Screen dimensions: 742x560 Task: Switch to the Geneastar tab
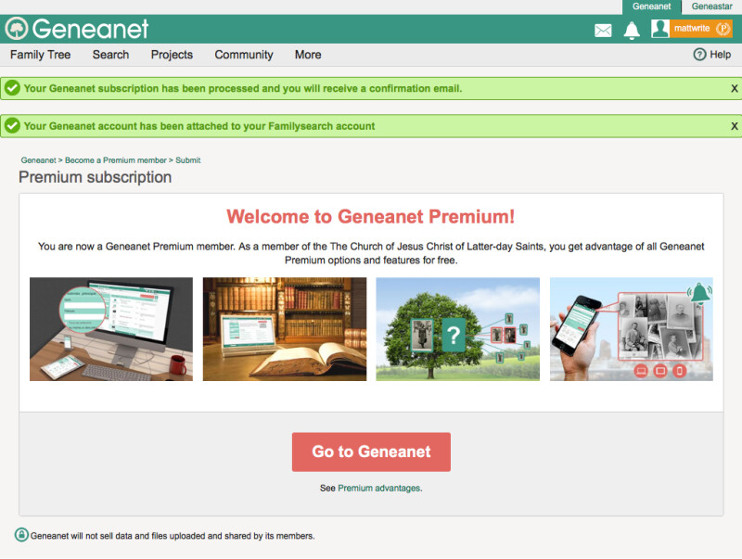tap(711, 6)
